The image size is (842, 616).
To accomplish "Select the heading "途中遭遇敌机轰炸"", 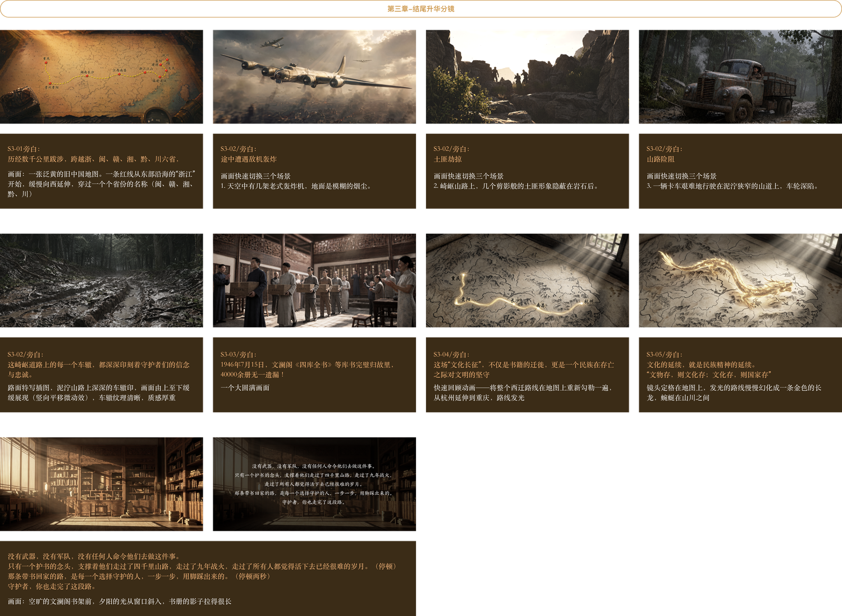I will [x=249, y=159].
